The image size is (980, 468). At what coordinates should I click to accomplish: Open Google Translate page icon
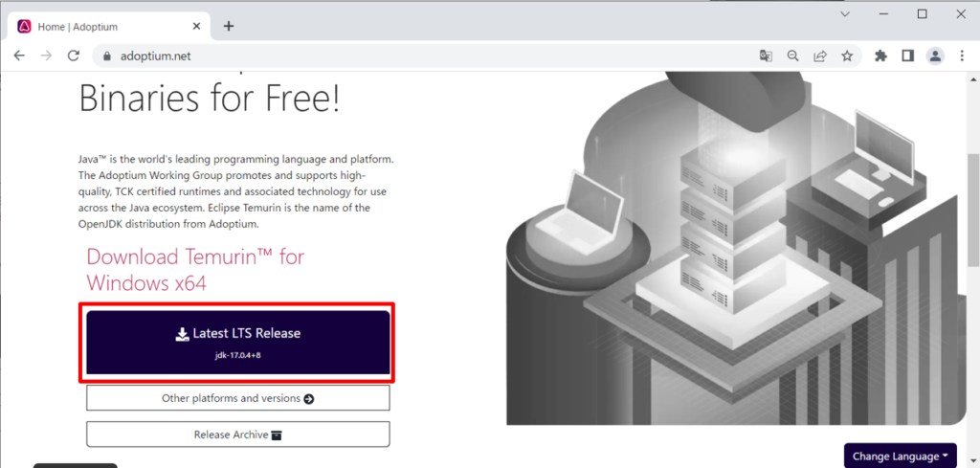(x=766, y=56)
